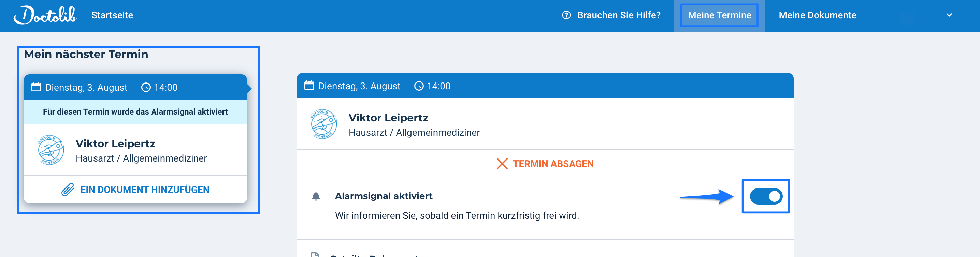Click the calendar icon in left appointment card
980x257 pixels.
click(36, 87)
